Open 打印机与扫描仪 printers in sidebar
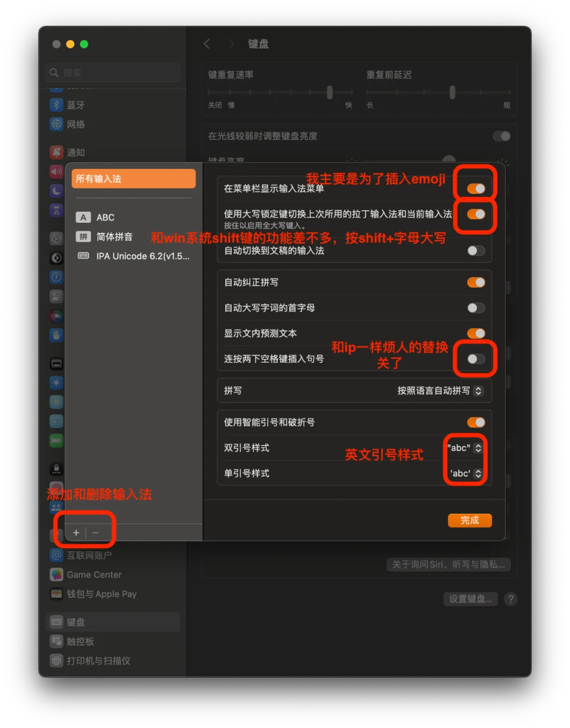The height and width of the screenshot is (728, 570). tap(90, 660)
